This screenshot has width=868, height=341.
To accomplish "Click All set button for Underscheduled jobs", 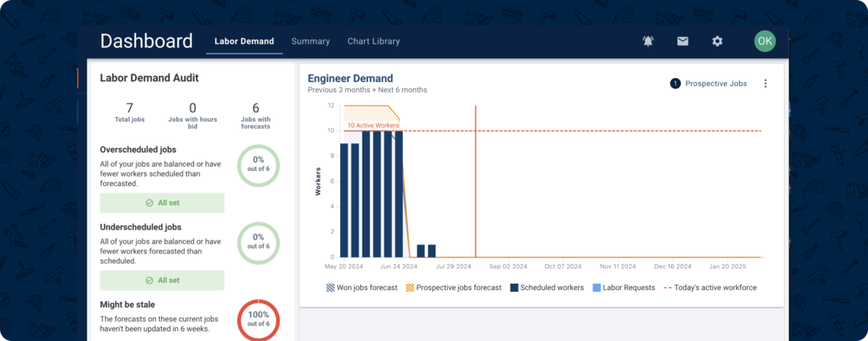I will [162, 280].
